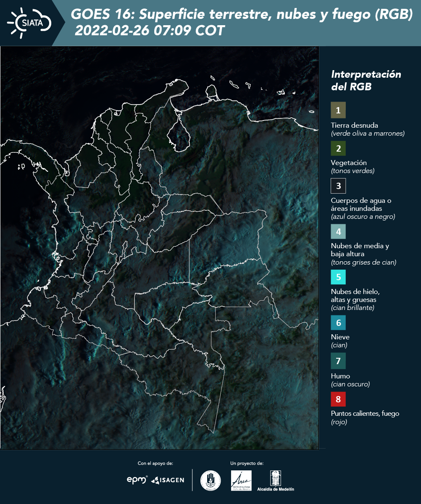Select legend swatch 4 for mid-low clouds
This screenshot has height=504, width=421.
coord(338,231)
